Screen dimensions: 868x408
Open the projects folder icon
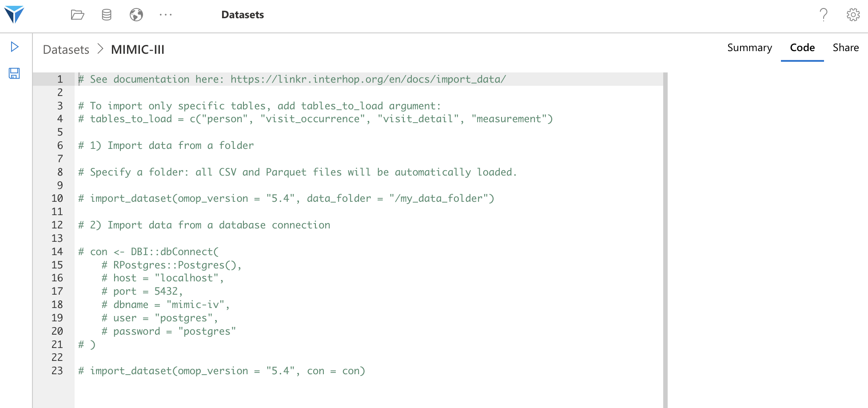(x=77, y=15)
